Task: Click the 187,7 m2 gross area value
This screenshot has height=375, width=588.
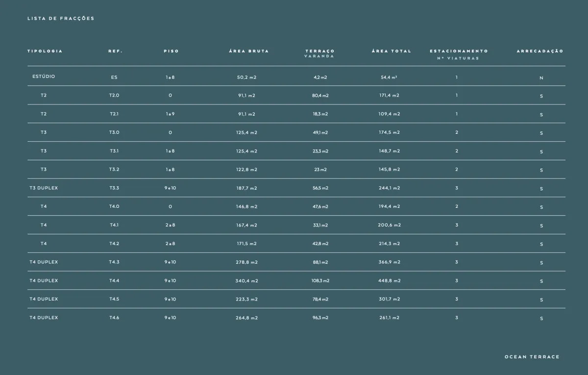Action: point(246,188)
